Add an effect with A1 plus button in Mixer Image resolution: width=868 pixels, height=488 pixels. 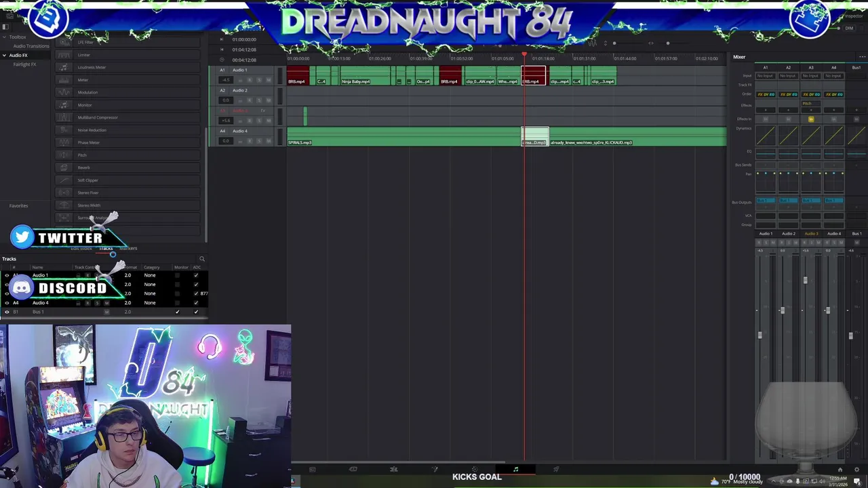(x=766, y=110)
